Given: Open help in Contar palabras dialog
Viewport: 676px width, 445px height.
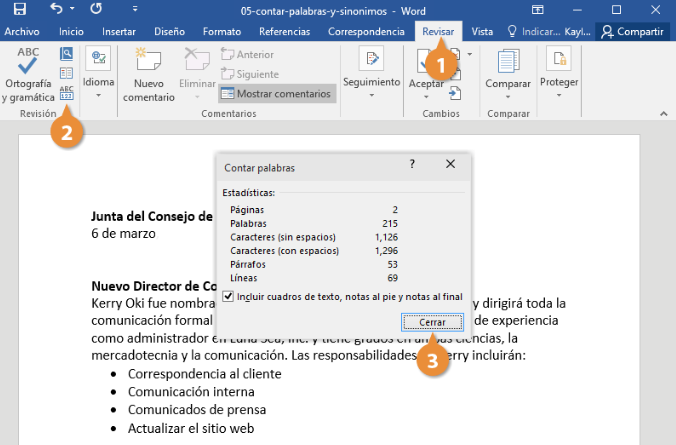Looking at the screenshot, I should (x=412, y=164).
